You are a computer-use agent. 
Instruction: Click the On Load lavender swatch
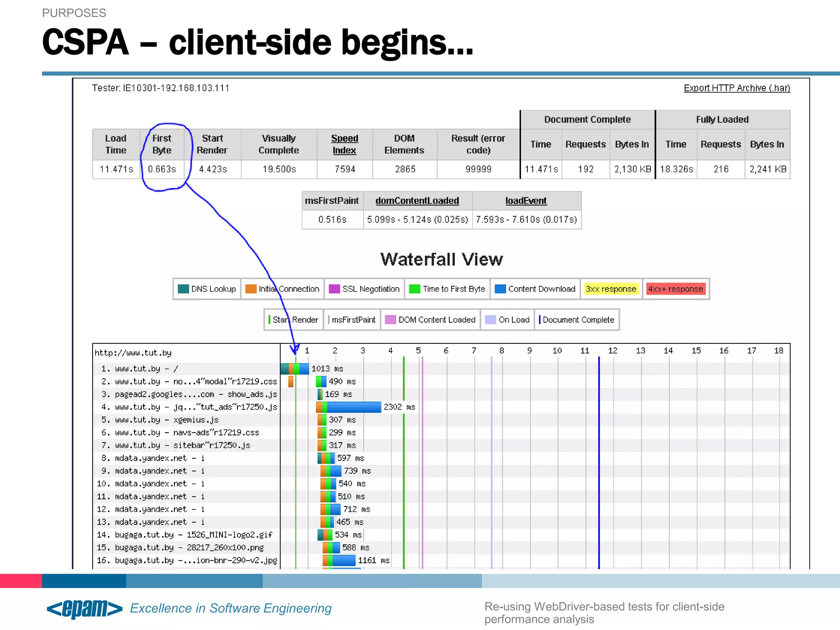490,320
